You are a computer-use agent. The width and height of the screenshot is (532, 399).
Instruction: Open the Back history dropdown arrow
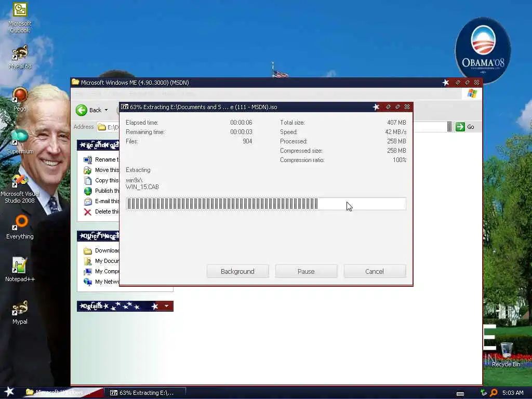(106, 110)
